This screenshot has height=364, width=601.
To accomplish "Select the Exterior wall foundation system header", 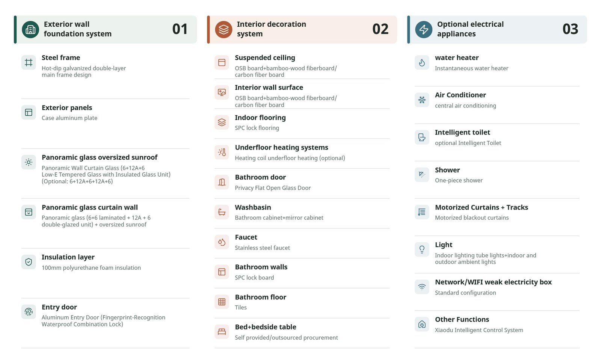I will [106, 29].
